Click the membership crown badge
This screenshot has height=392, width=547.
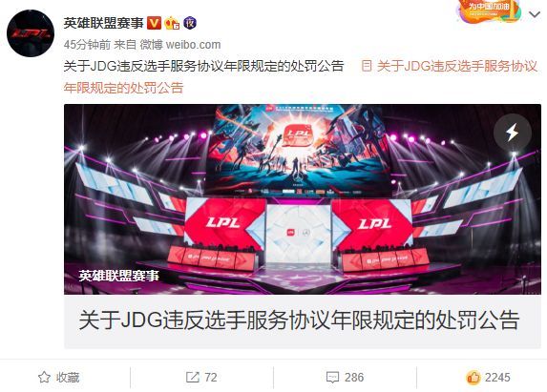pos(172,23)
